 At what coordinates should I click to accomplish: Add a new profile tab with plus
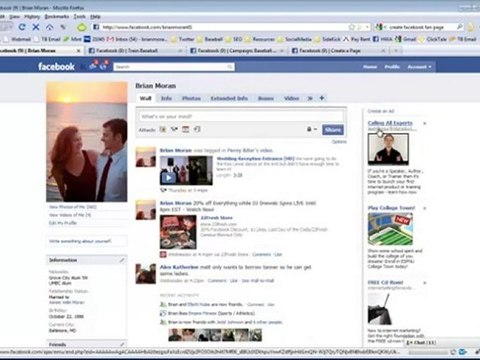coord(322,98)
